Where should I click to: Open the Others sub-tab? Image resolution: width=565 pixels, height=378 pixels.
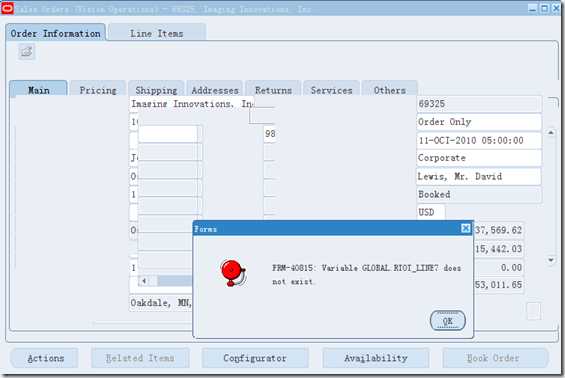[390, 90]
